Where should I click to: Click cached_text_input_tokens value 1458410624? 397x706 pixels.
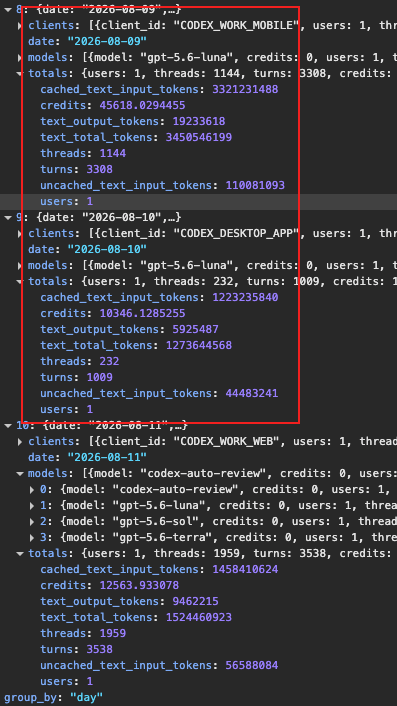(x=245, y=570)
